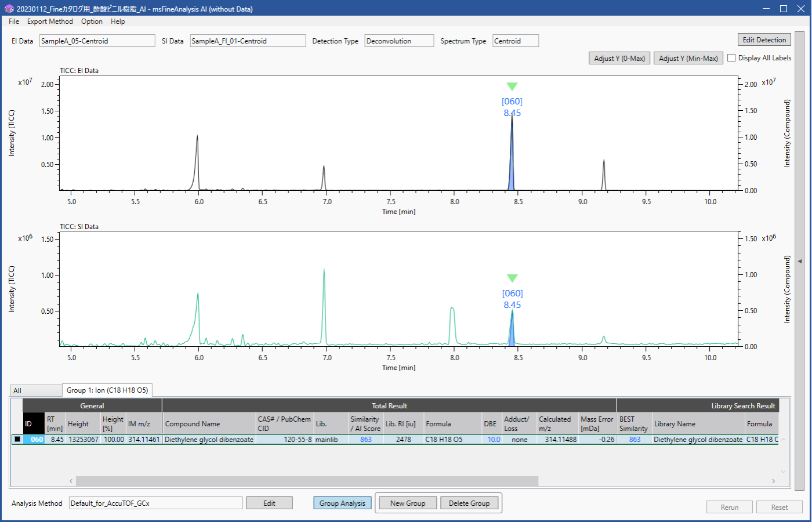Click the Compound Name column header
Image resolution: width=812 pixels, height=522 pixels.
209,424
